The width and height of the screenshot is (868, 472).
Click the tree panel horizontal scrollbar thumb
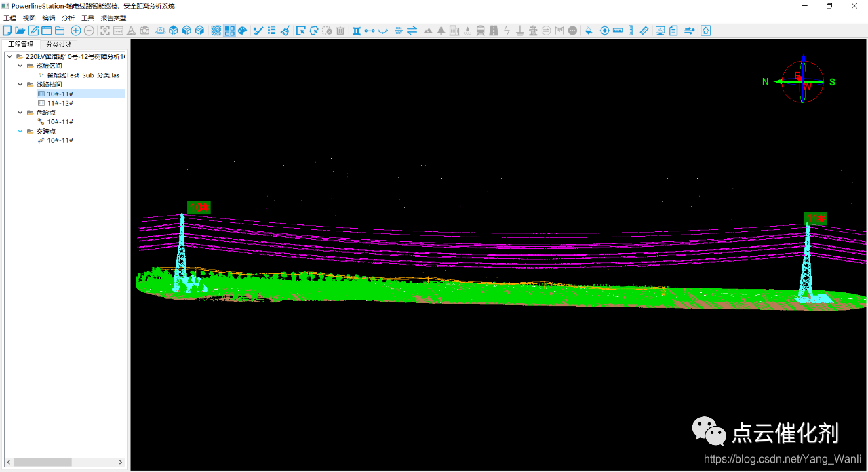42,462
